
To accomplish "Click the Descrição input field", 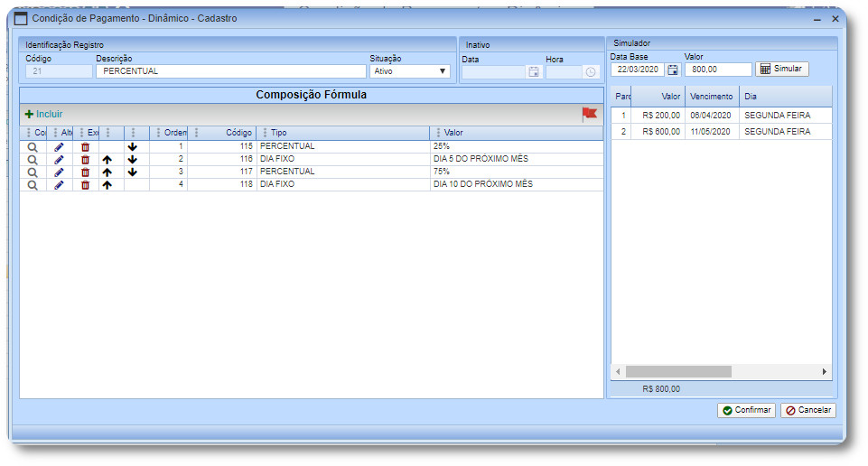I will pyautogui.click(x=230, y=71).
